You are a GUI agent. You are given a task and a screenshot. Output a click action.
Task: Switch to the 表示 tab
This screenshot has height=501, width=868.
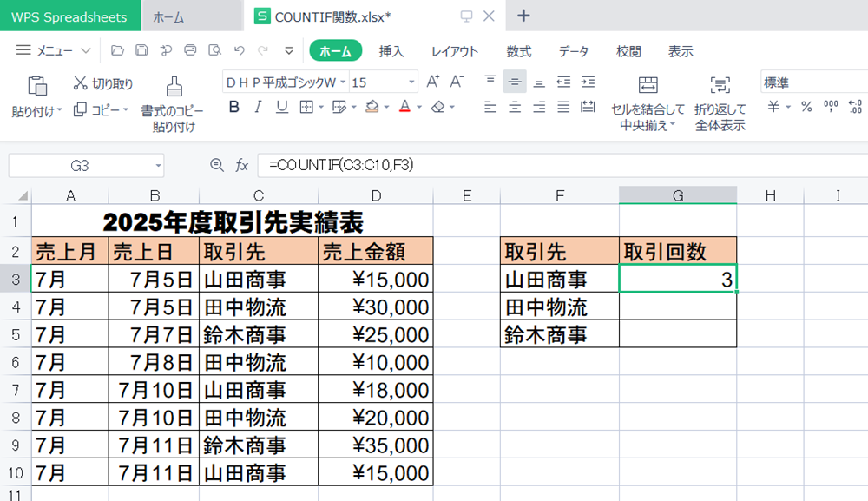coord(681,51)
